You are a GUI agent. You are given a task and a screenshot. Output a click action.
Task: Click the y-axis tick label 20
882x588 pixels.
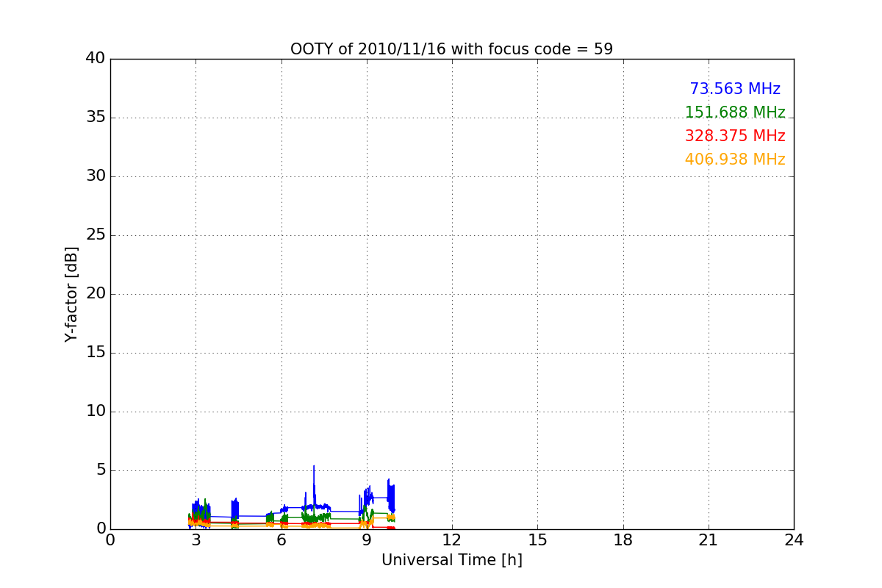[x=96, y=294]
